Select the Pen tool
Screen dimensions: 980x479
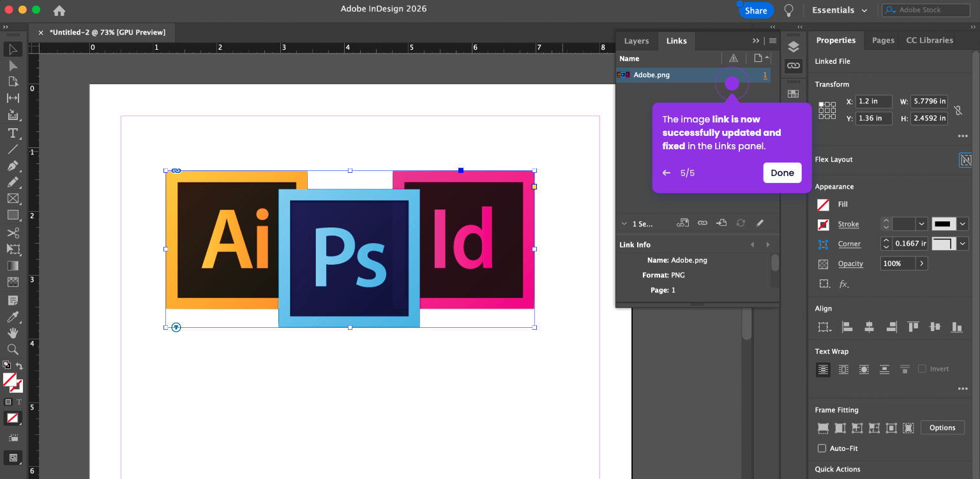[13, 166]
